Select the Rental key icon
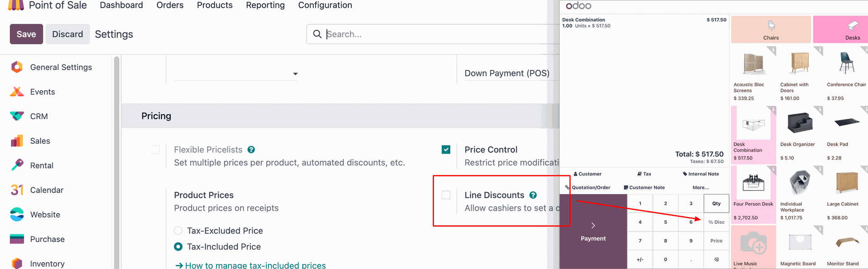 (x=17, y=165)
